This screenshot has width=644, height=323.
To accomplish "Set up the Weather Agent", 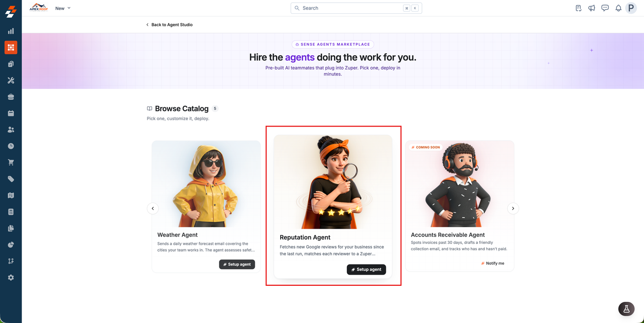I will click(237, 264).
